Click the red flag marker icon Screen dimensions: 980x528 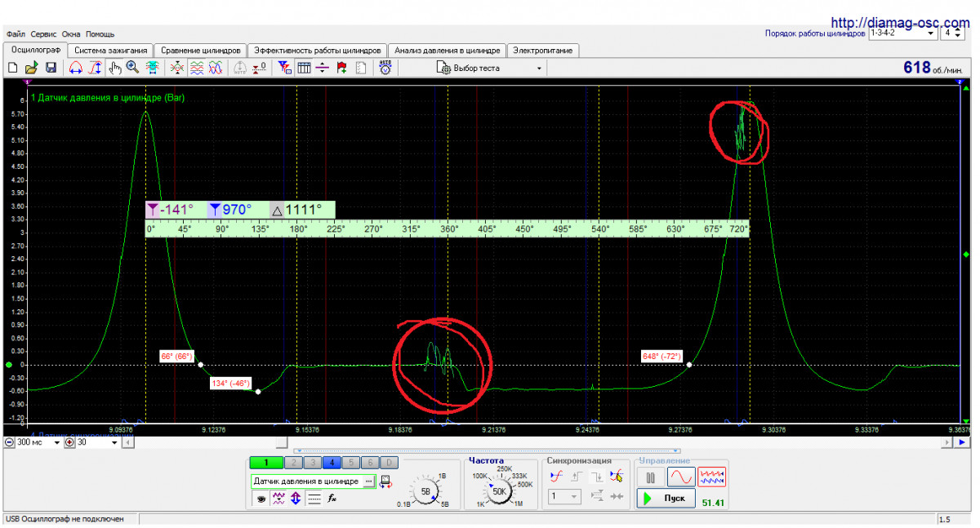[x=341, y=69]
